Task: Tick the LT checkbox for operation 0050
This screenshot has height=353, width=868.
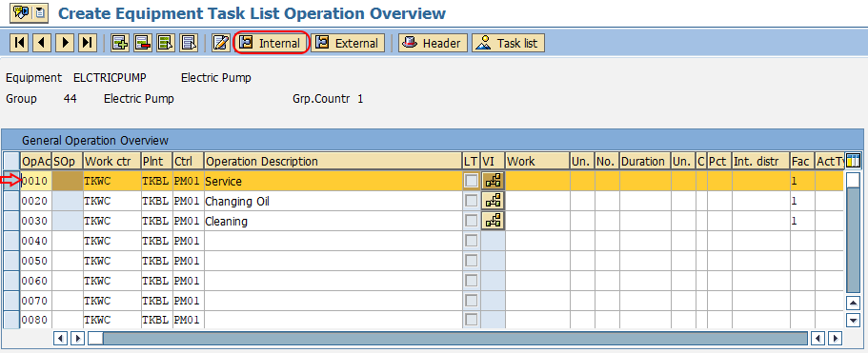Action: [x=471, y=261]
